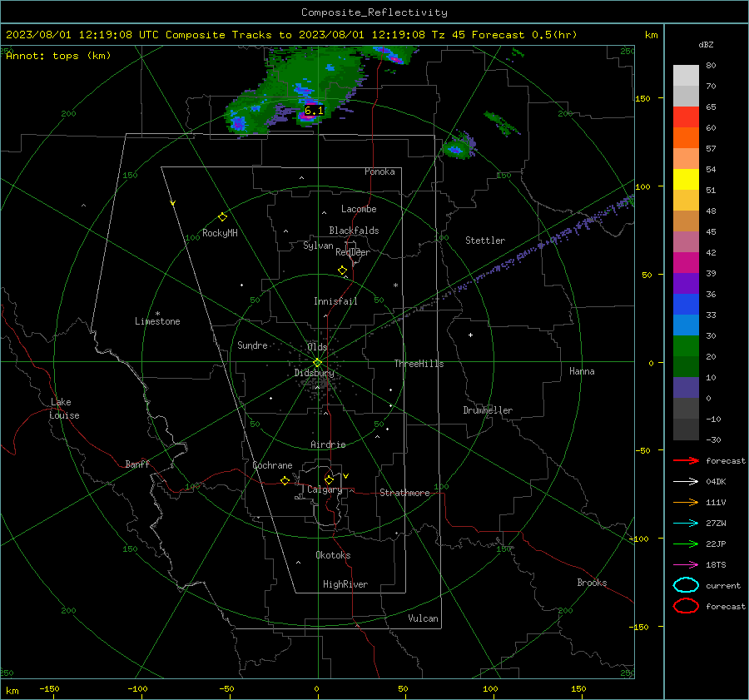
Task: Click the Blackfalds city label
Action: 354,231
